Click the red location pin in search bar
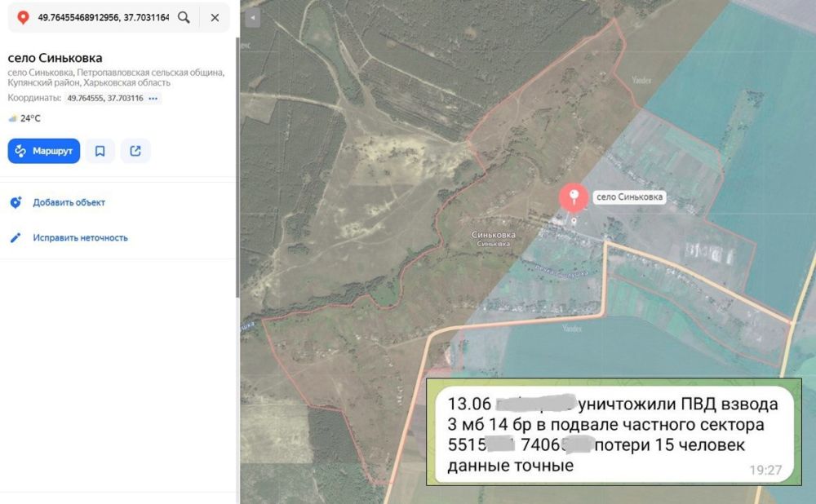 [x=23, y=17]
